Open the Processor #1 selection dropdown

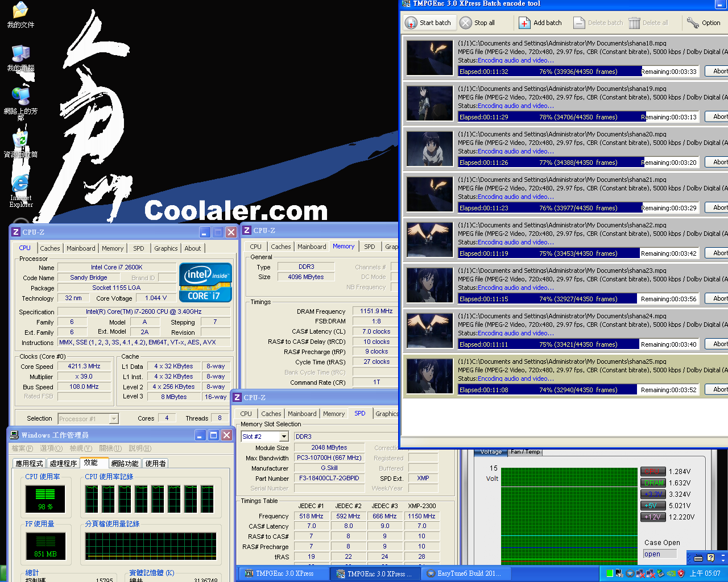point(114,419)
